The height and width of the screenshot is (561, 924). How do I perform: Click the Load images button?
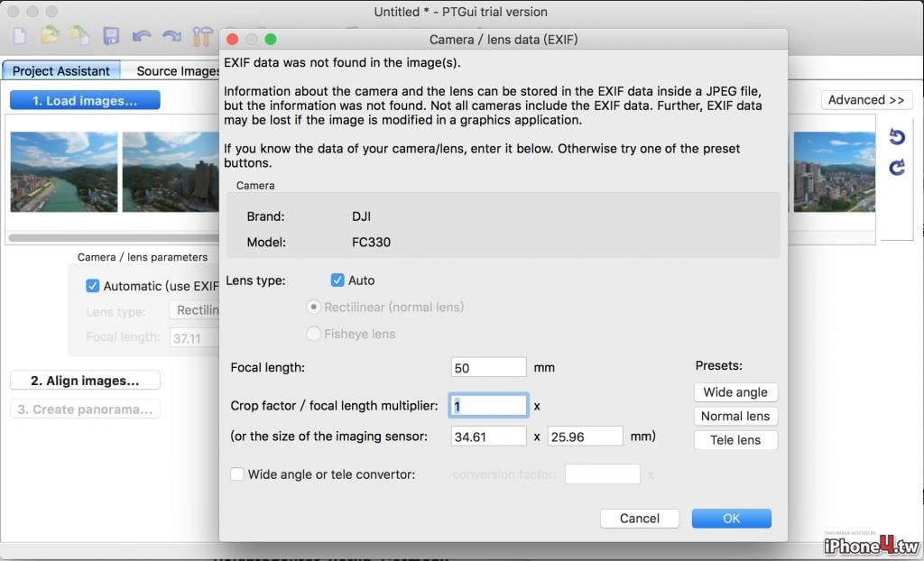pos(85,100)
